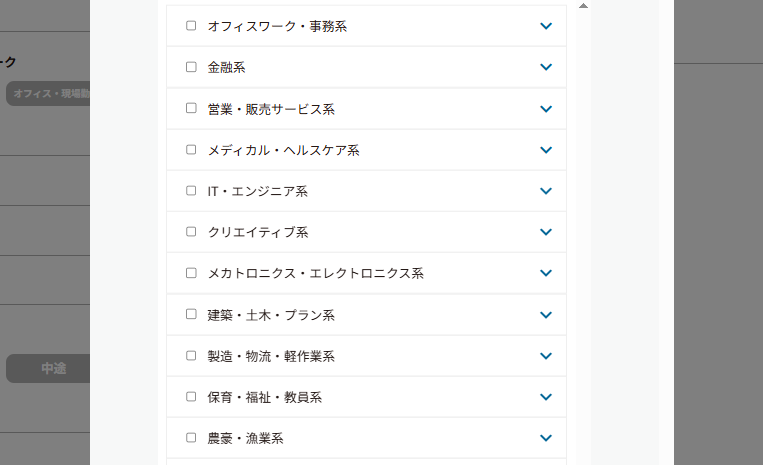
Task: Expand IT・エンジニア系 subcategories chevron
Action: click(x=546, y=191)
